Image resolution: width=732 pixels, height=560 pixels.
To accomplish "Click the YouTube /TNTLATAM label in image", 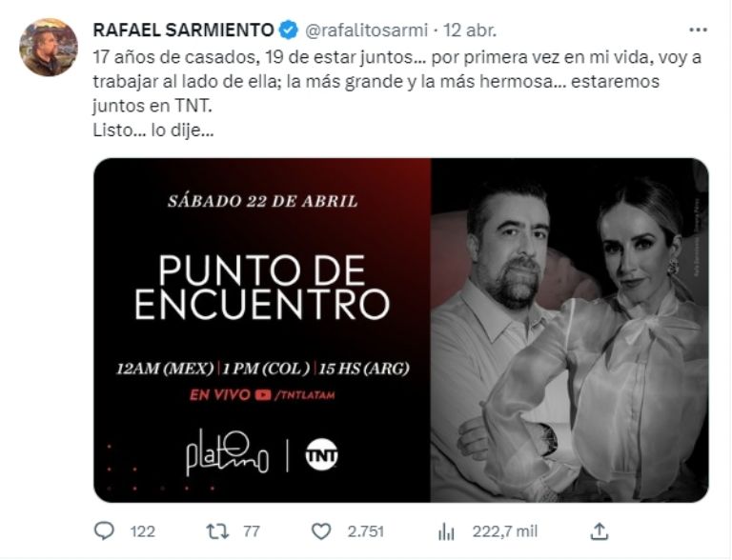I will click(x=295, y=395).
